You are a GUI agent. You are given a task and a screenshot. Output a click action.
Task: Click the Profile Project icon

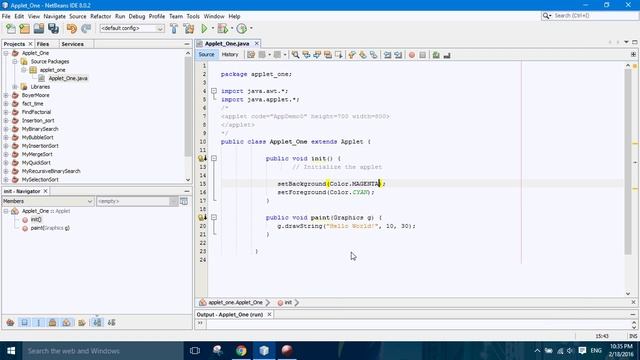[x=242, y=29]
